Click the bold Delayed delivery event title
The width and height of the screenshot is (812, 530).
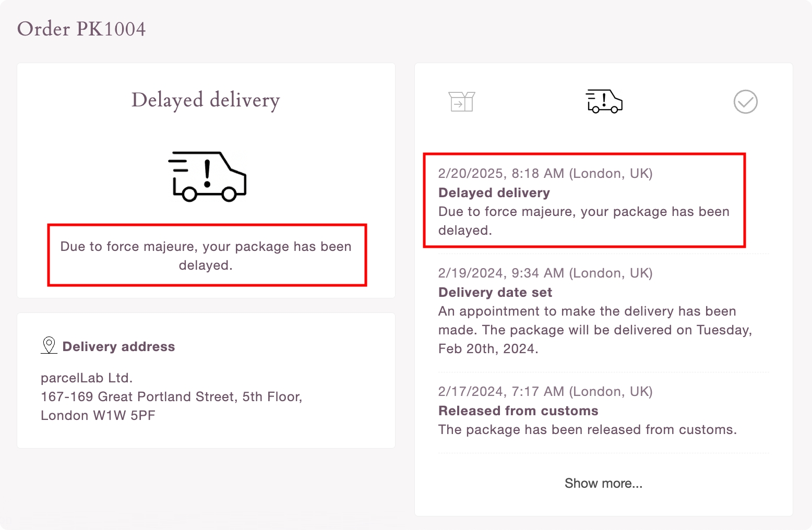pos(494,192)
